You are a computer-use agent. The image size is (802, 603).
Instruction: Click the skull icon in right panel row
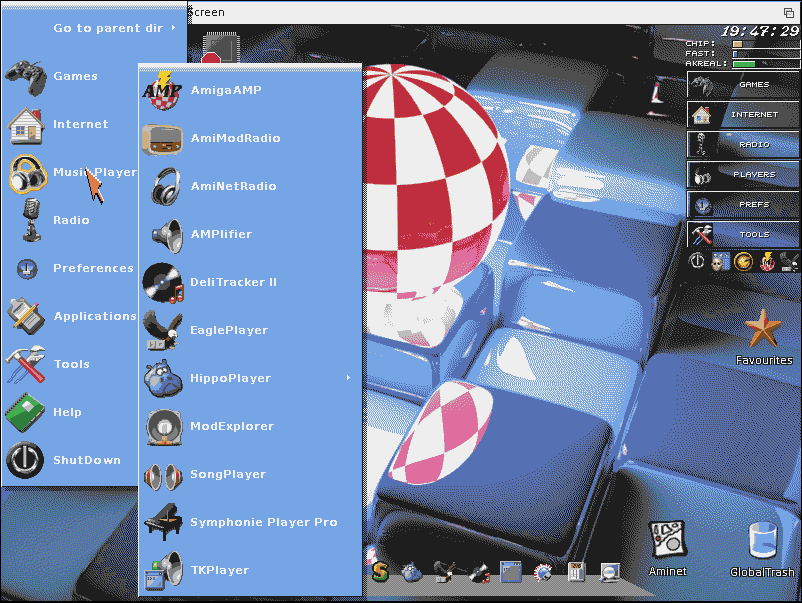click(720, 261)
